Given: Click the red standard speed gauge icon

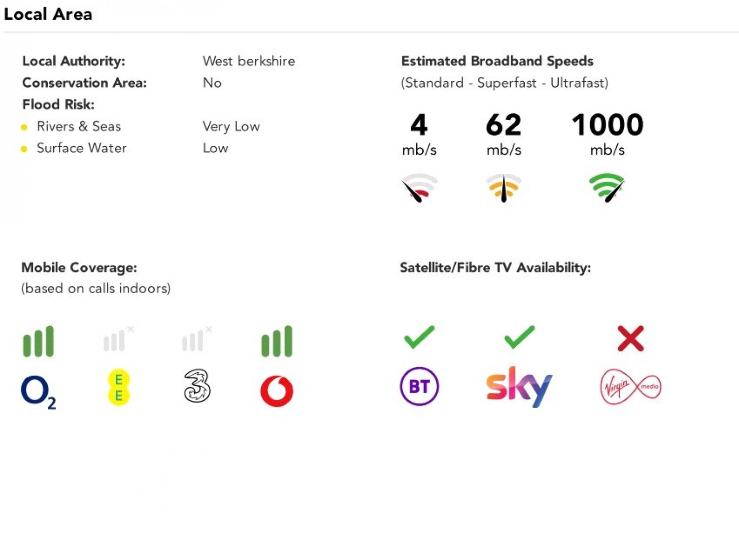Looking at the screenshot, I should [x=419, y=188].
